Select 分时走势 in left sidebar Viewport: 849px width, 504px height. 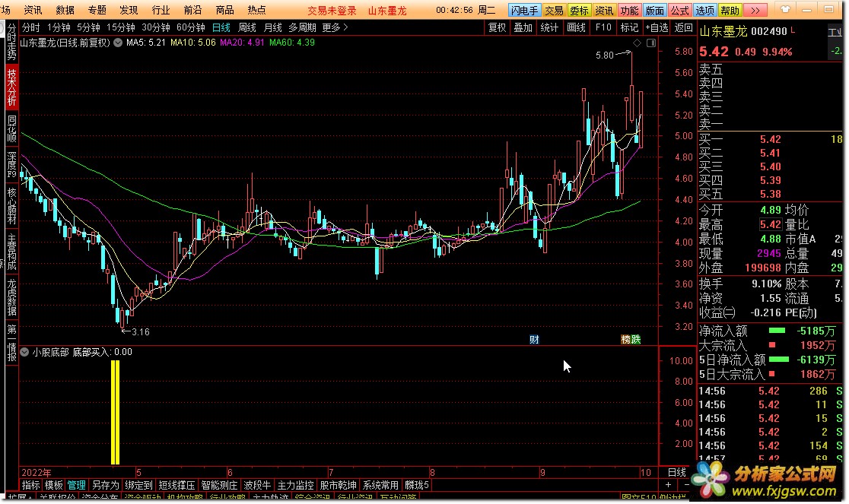[11, 43]
